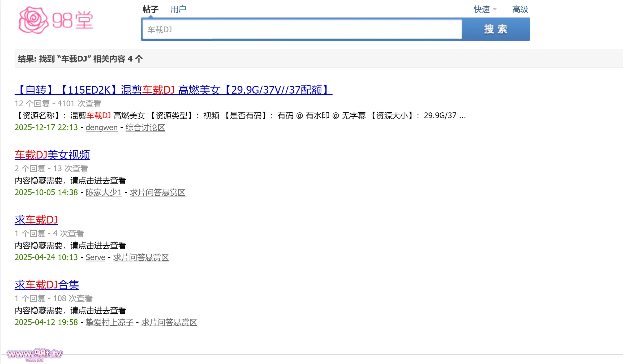Viewport: 623px width, 364px height.
Task: Open 求片问答悬赏区 under 车载DJ美女视频 result
Action: click(x=157, y=192)
